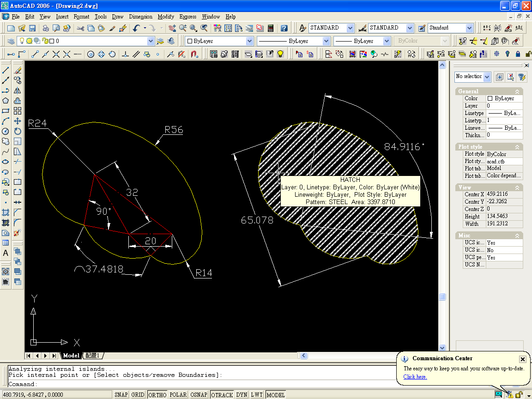Toggle ORTHO mode in status bar
532x399 pixels.
157,394
